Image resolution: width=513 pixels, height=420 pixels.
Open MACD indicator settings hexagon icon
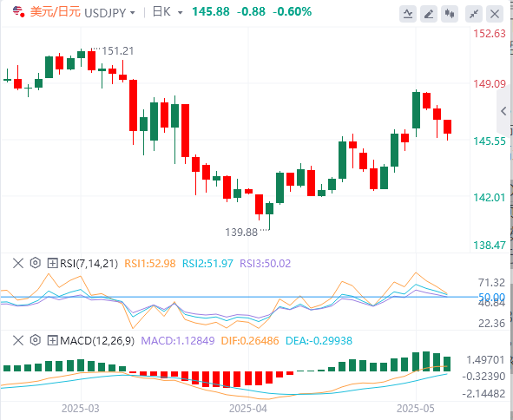(36, 340)
